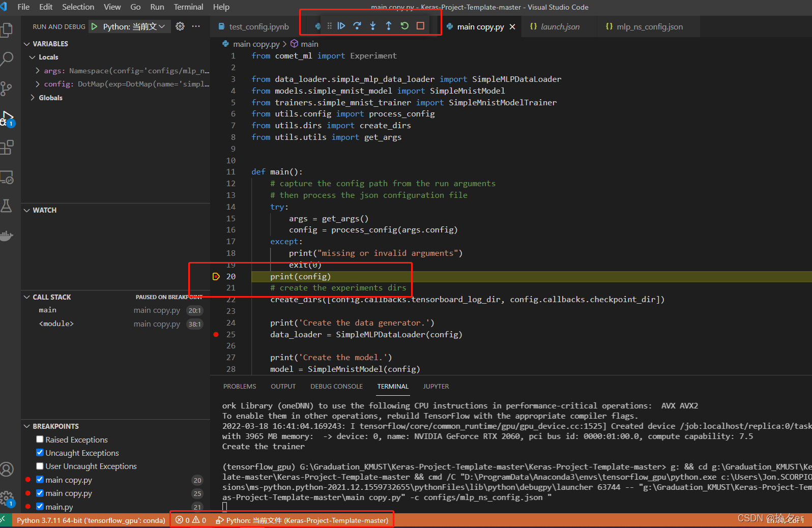Toggle the Uncaught Exceptions checkbox

pos(40,453)
